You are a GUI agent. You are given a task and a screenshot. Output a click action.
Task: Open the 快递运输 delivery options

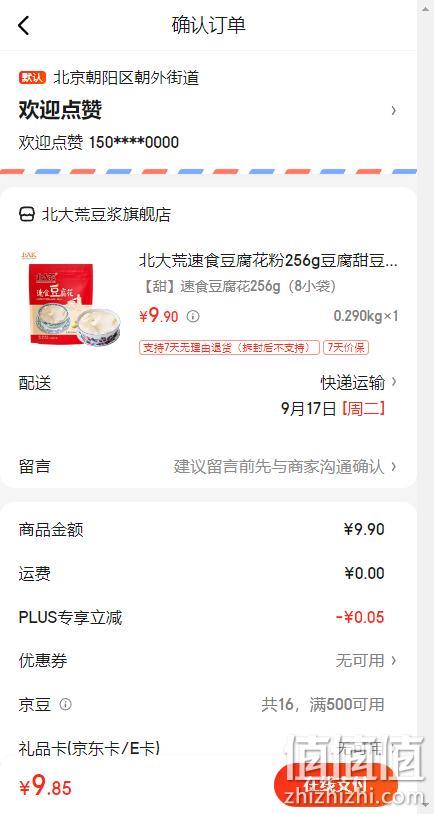pos(359,383)
